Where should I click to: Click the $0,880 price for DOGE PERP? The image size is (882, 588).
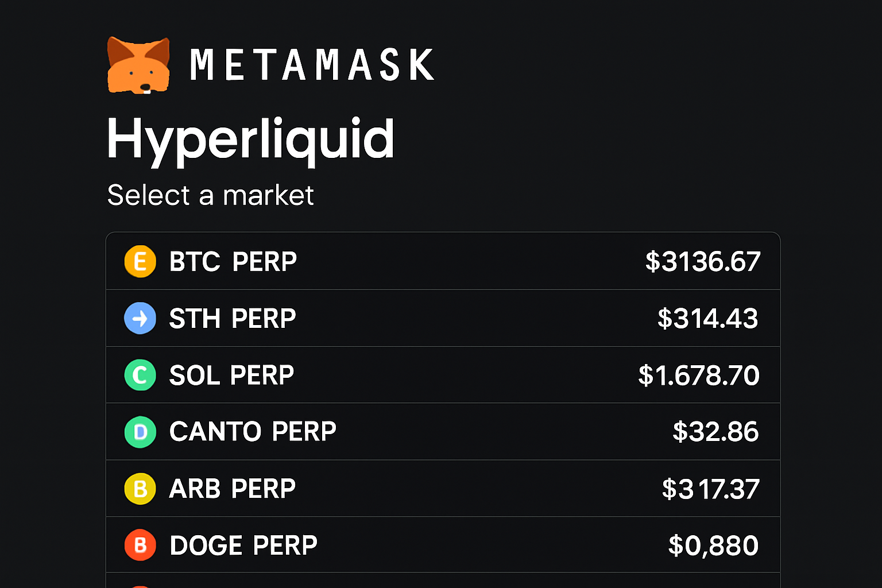click(713, 546)
